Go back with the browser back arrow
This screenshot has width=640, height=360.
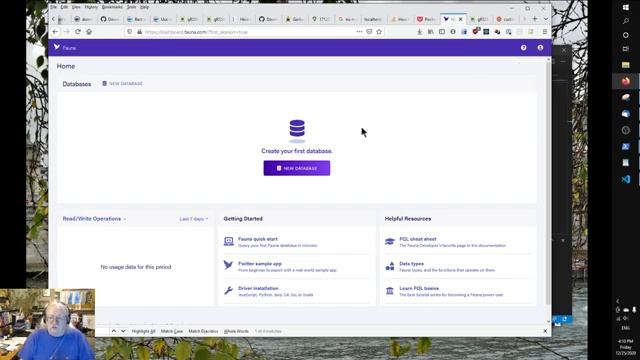[55, 31]
